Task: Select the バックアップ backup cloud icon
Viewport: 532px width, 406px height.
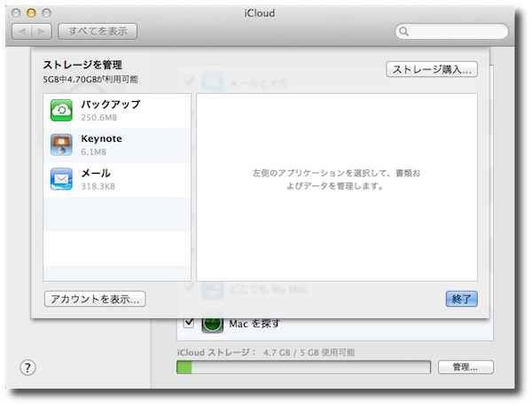Action: [61, 110]
